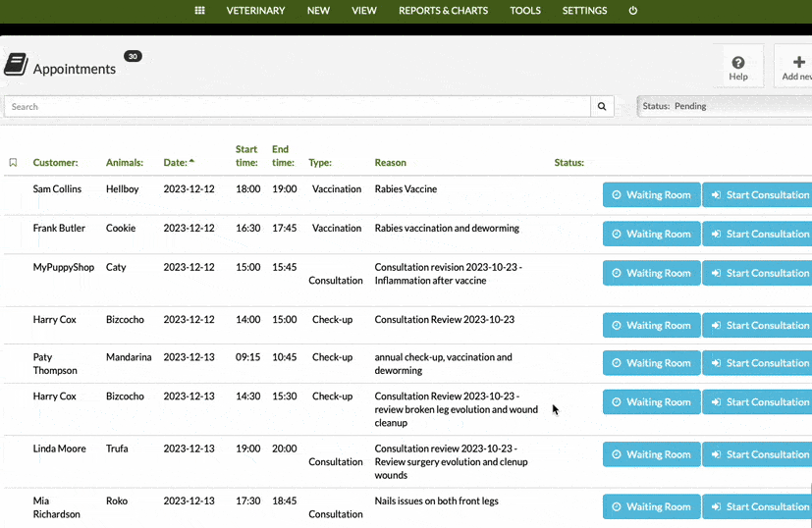Start Consultation for MyPuppyShop Caty
The width and height of the screenshot is (812, 528).
(x=757, y=273)
